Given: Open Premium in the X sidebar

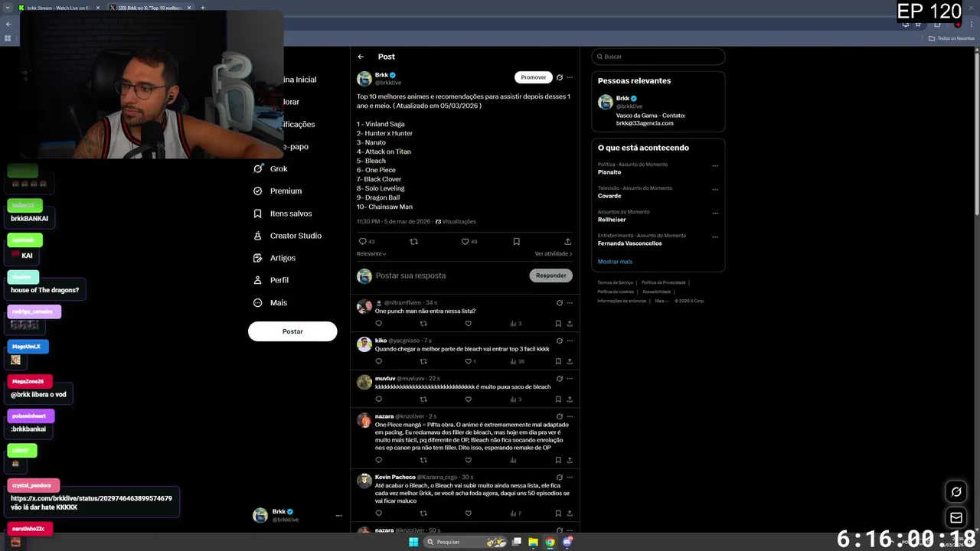Looking at the screenshot, I should pos(277,191).
